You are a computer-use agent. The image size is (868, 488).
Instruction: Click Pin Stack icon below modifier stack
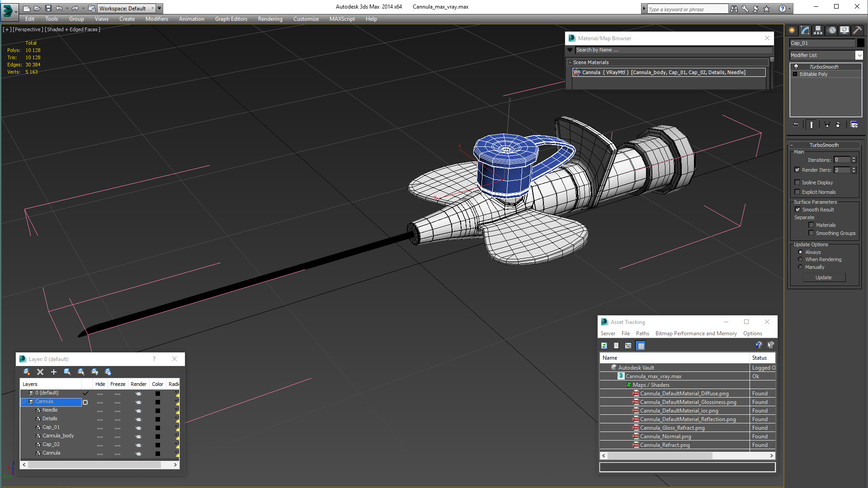[796, 125]
